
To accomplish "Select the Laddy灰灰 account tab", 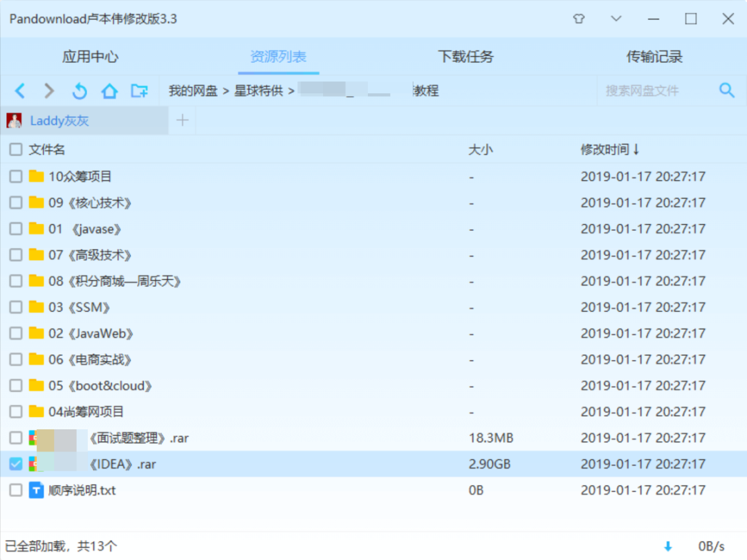I will click(x=84, y=120).
